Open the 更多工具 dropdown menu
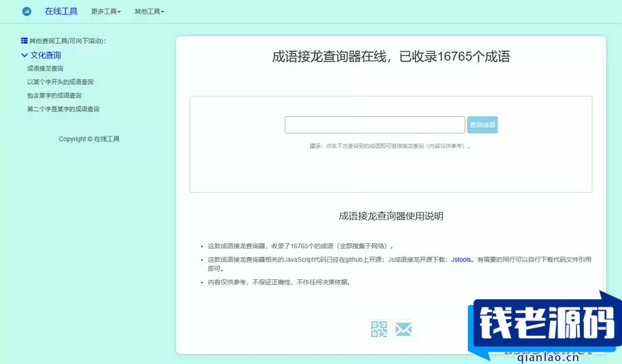Screen dimensions: 622x364 (x=106, y=12)
